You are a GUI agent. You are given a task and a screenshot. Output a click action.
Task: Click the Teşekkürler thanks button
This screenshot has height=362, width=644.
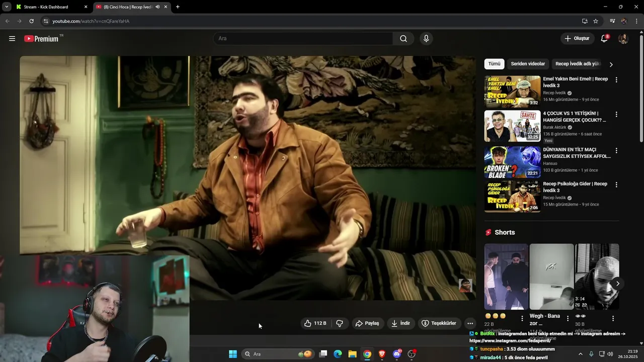pyautogui.click(x=439, y=323)
